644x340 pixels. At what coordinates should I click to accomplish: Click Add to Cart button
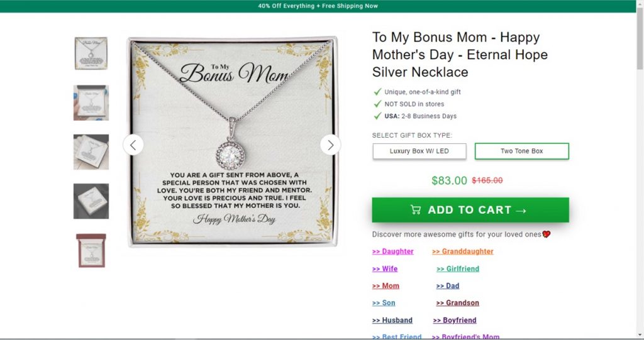tap(470, 210)
